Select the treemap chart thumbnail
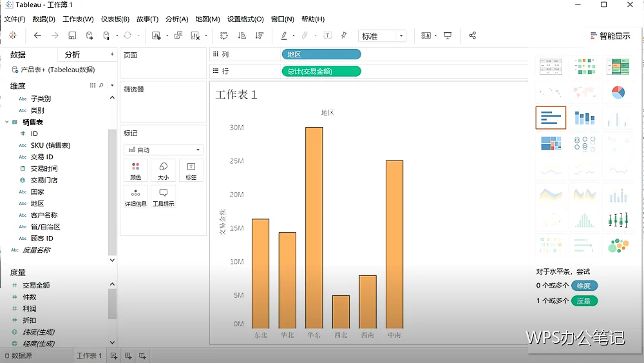 click(551, 143)
